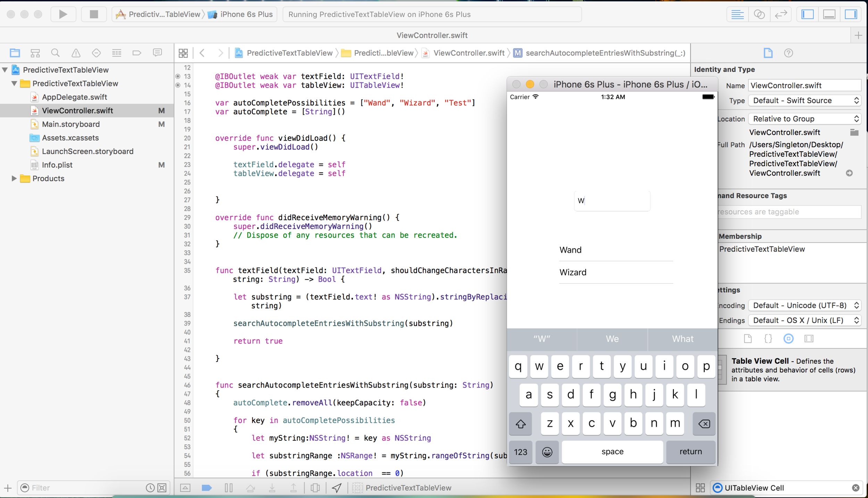Image resolution: width=868 pixels, height=498 pixels.
Task: Toggle library grid view icon
Action: (700, 488)
